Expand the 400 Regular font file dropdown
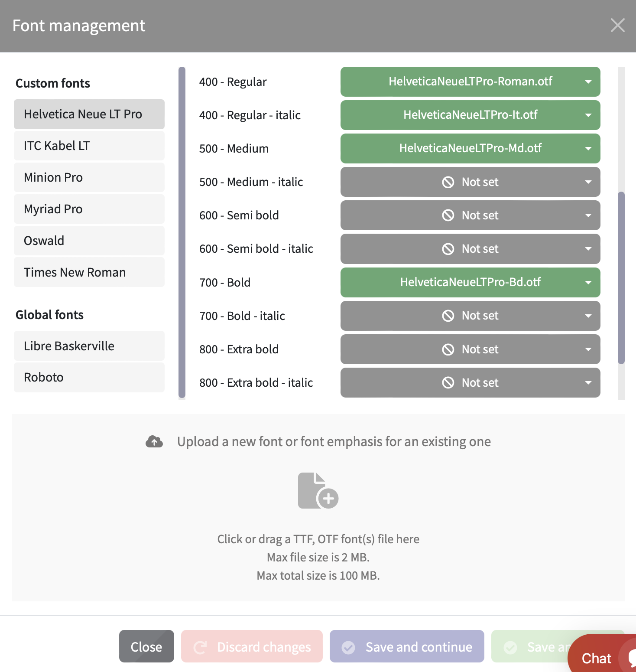 pos(588,82)
